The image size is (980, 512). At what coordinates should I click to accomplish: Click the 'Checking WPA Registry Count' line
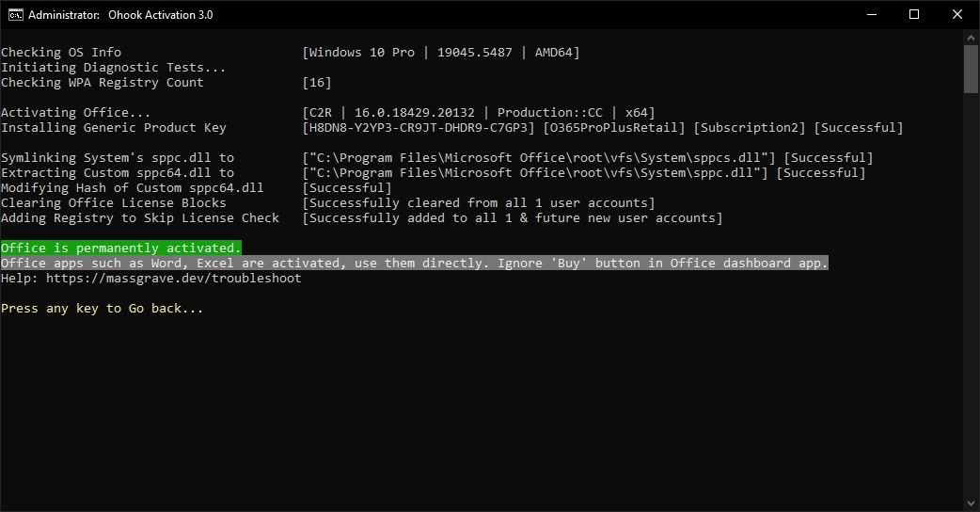point(102,83)
